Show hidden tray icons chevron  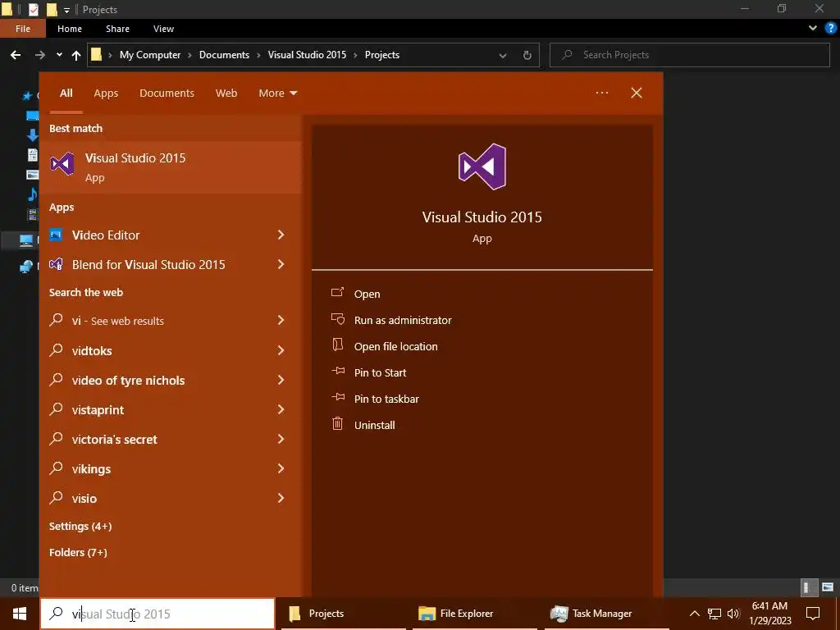pyautogui.click(x=694, y=614)
